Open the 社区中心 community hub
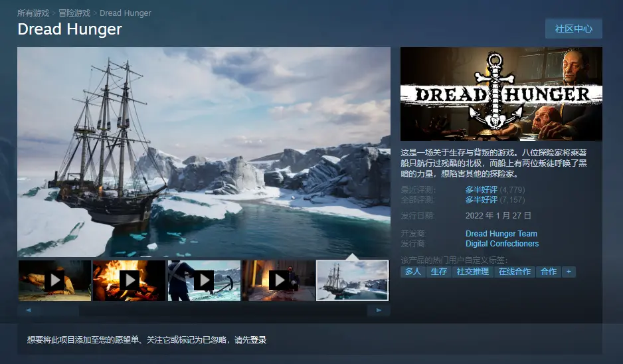The width and height of the screenshot is (623, 364). (573, 29)
